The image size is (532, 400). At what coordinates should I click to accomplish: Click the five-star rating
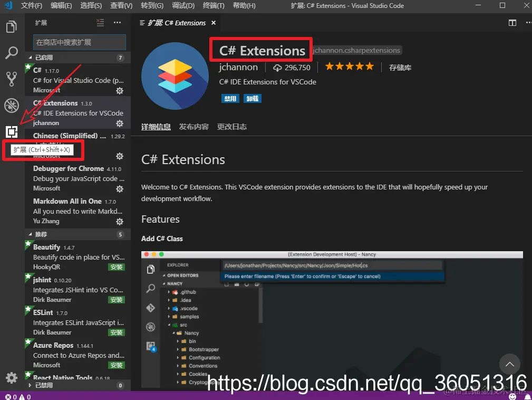(x=350, y=66)
